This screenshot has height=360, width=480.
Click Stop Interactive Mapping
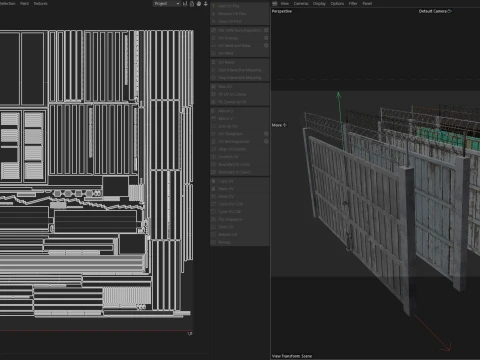pyautogui.click(x=240, y=78)
